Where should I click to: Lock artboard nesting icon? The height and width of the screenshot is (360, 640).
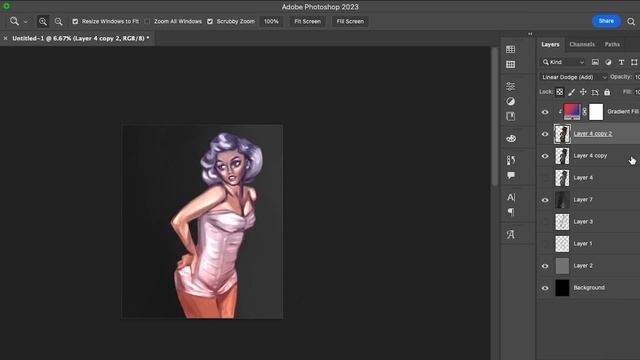tap(595, 92)
